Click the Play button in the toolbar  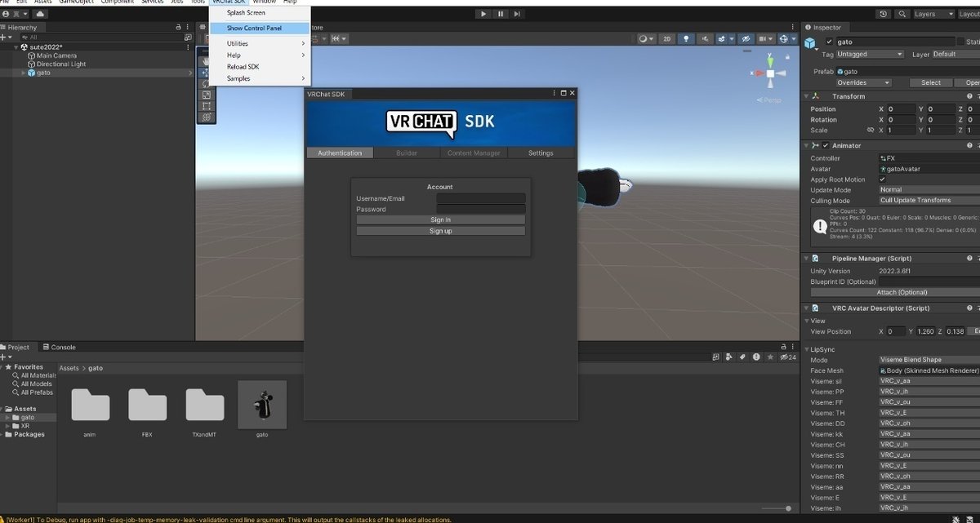click(x=483, y=14)
